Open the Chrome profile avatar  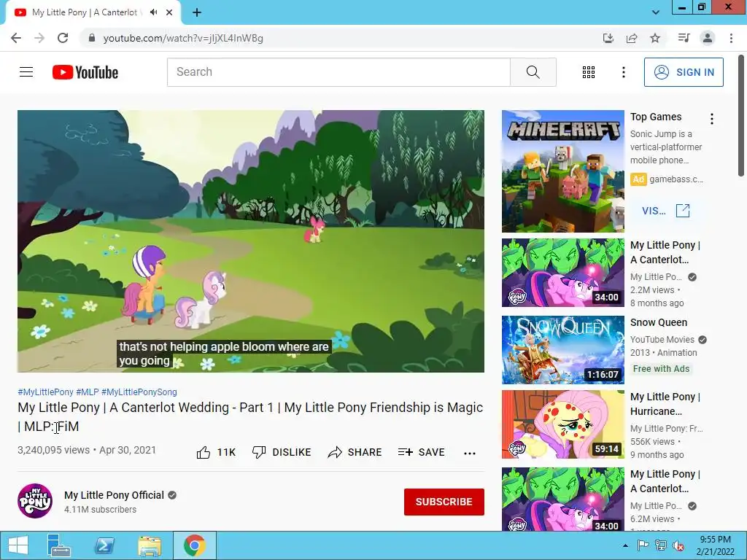click(x=708, y=38)
